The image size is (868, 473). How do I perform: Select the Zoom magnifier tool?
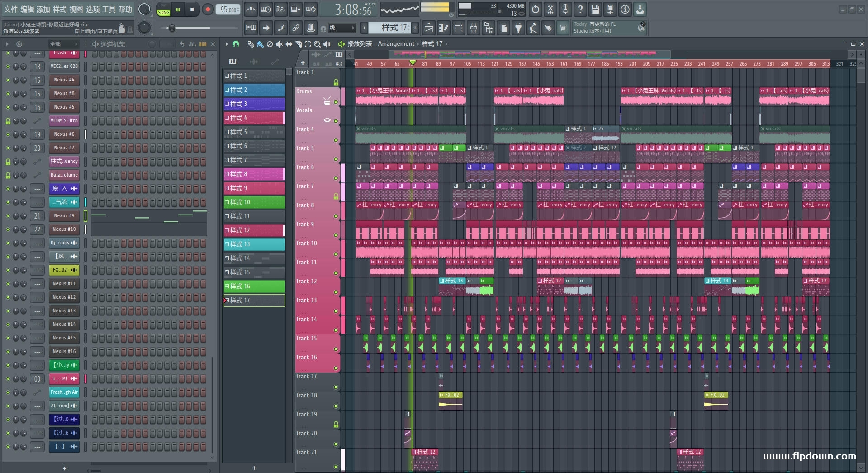[x=317, y=44]
